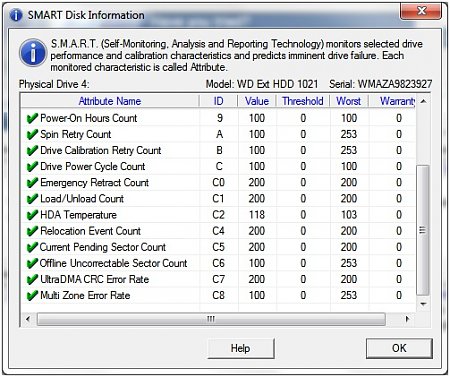Select the HDA Temperature row
The height and width of the screenshot is (377, 450).
tap(218, 215)
